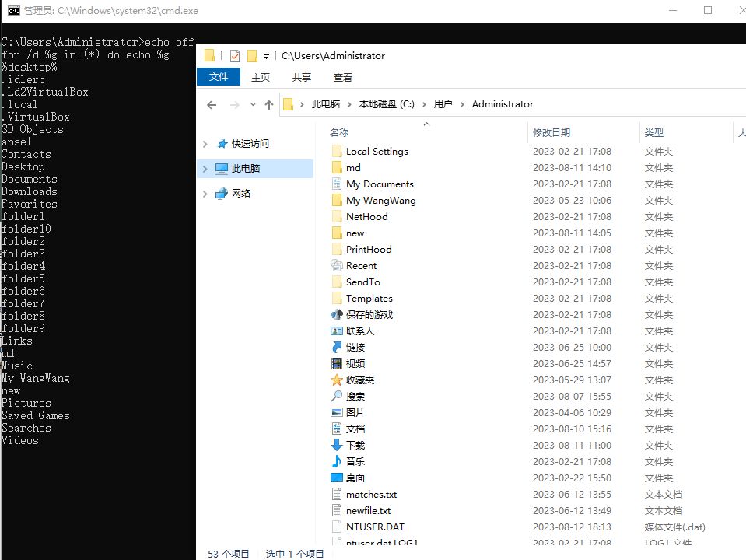Click 此电脑 in the address breadcrumb
Image resolution: width=746 pixels, height=560 pixels.
(x=325, y=103)
